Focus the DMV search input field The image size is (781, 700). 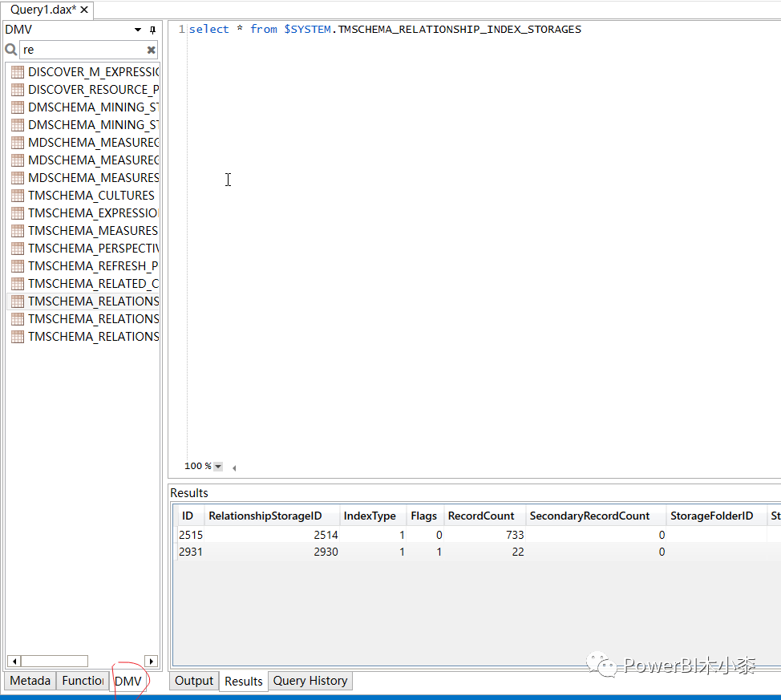[80, 50]
